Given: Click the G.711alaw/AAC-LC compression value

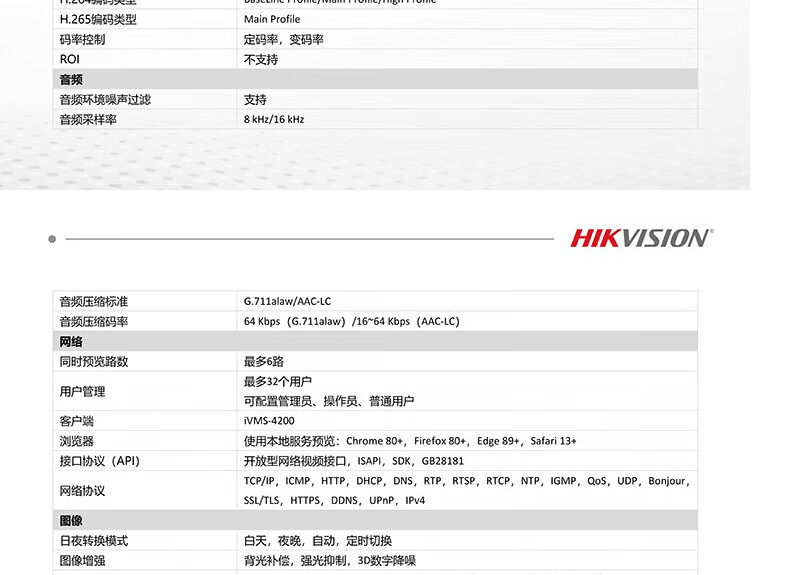Looking at the screenshot, I should [287, 301].
